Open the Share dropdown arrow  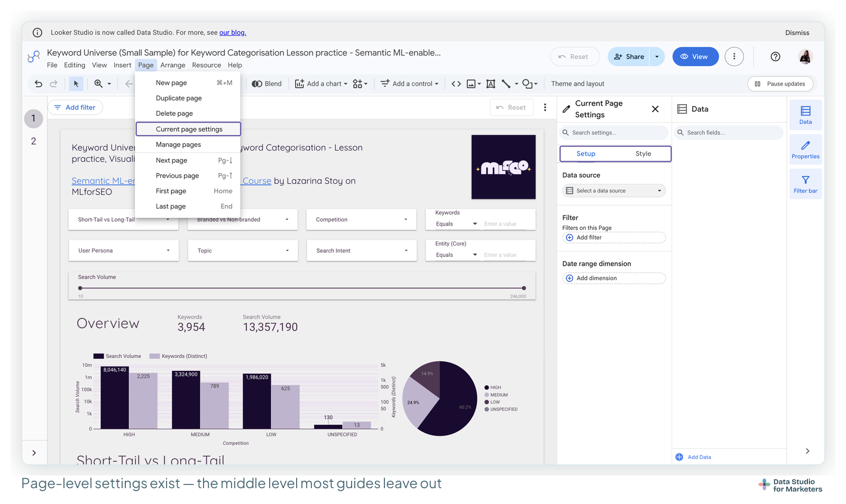657,57
